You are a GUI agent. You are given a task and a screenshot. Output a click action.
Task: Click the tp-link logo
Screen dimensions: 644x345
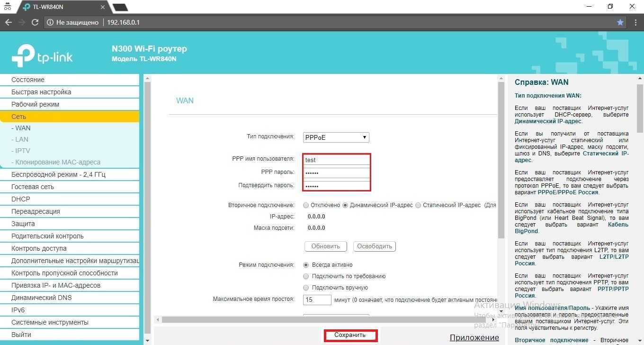42,56
